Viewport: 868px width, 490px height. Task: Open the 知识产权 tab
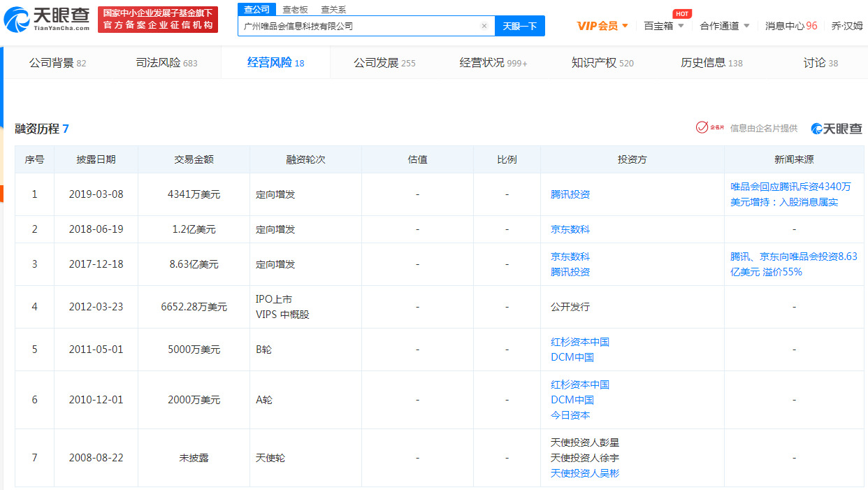(x=602, y=63)
